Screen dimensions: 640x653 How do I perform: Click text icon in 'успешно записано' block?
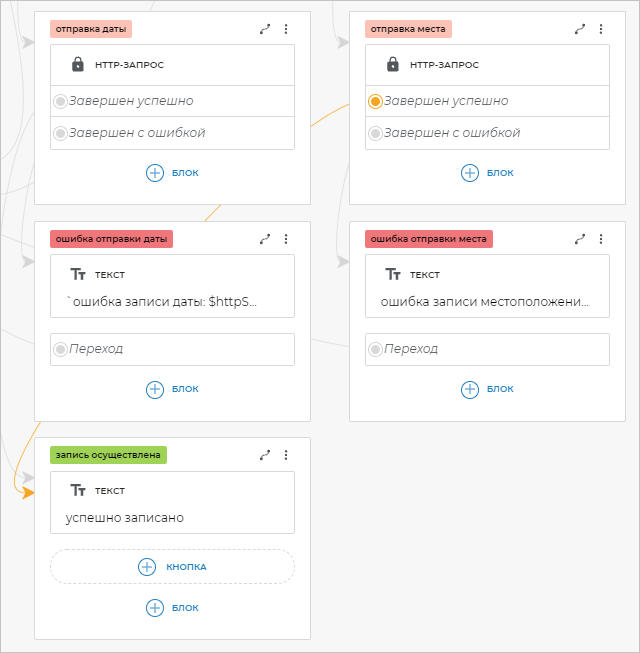pyautogui.click(x=78, y=490)
